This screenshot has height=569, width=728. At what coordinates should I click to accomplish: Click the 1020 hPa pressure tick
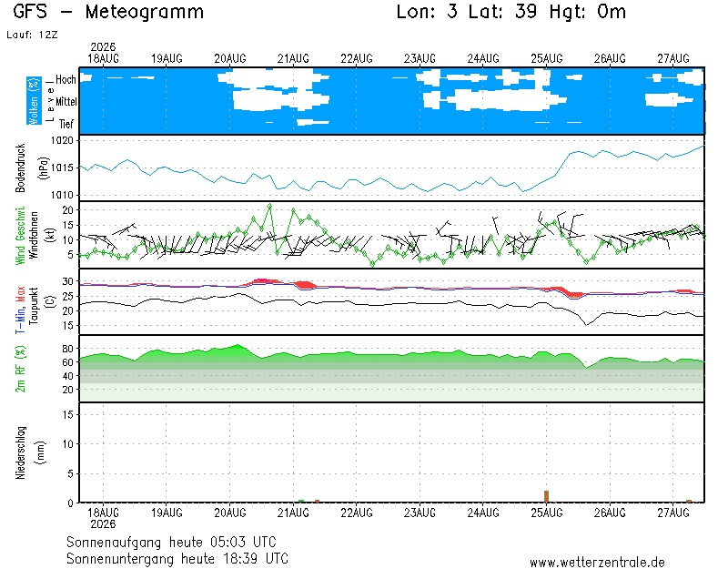[62, 140]
